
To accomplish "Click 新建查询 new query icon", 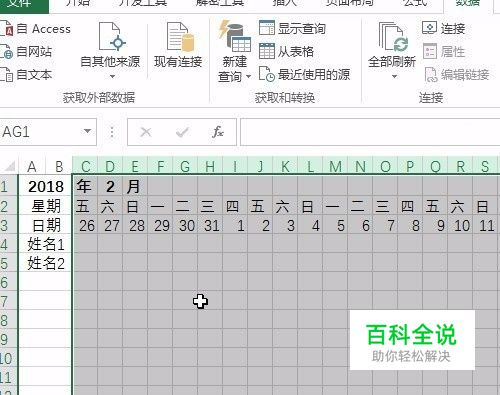I will coord(235,36).
